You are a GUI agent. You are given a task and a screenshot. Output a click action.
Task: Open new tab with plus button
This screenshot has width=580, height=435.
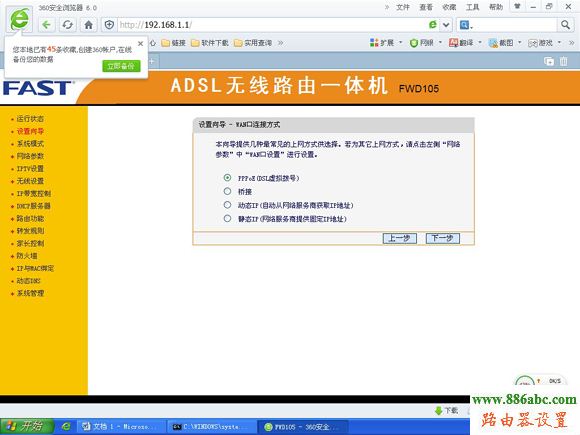coord(152,61)
